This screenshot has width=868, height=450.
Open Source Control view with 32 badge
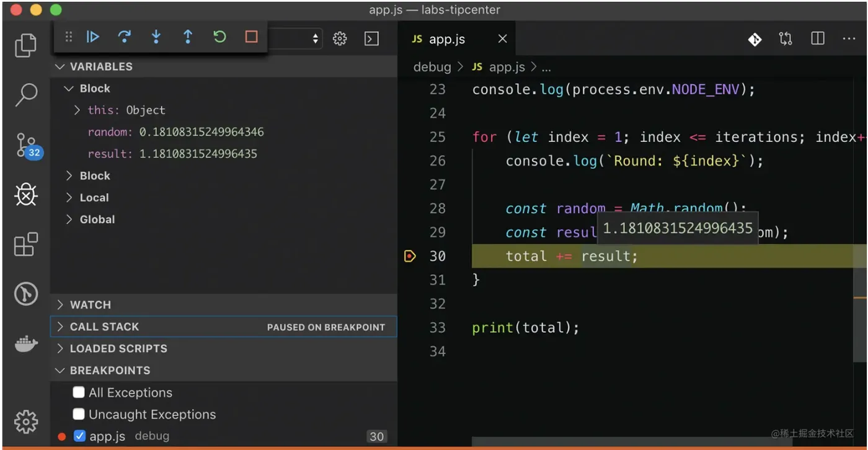click(x=27, y=145)
